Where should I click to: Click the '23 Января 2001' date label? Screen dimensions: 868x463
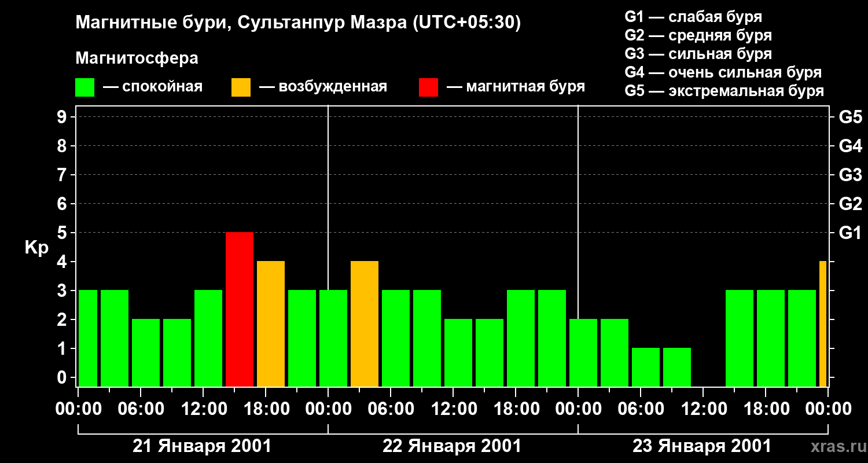(x=702, y=446)
